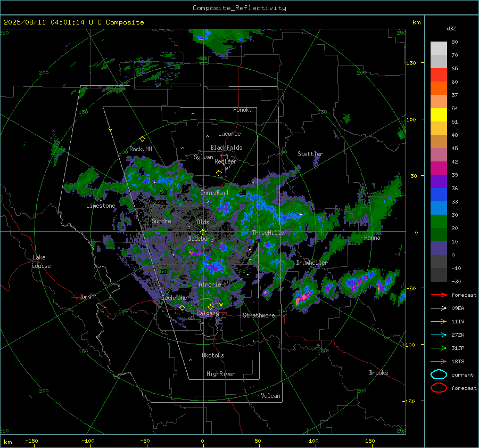This screenshot has width=479, height=448.
Task: Click the Cochrane city label
Action: click(x=174, y=298)
